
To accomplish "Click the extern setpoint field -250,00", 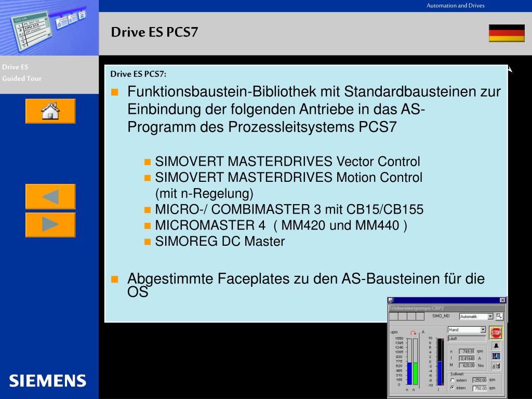I will coord(480,380).
